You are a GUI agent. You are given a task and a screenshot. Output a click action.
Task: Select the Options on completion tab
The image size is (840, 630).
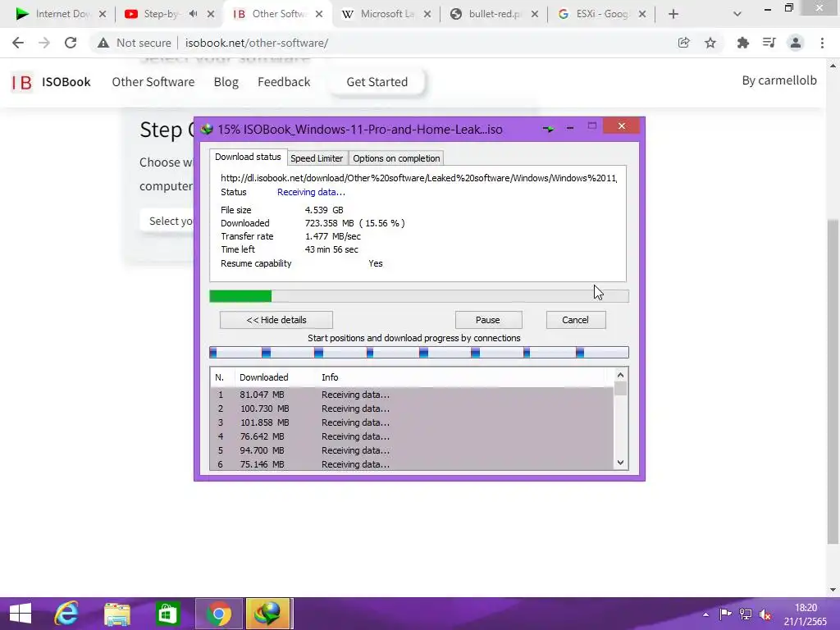(x=396, y=158)
